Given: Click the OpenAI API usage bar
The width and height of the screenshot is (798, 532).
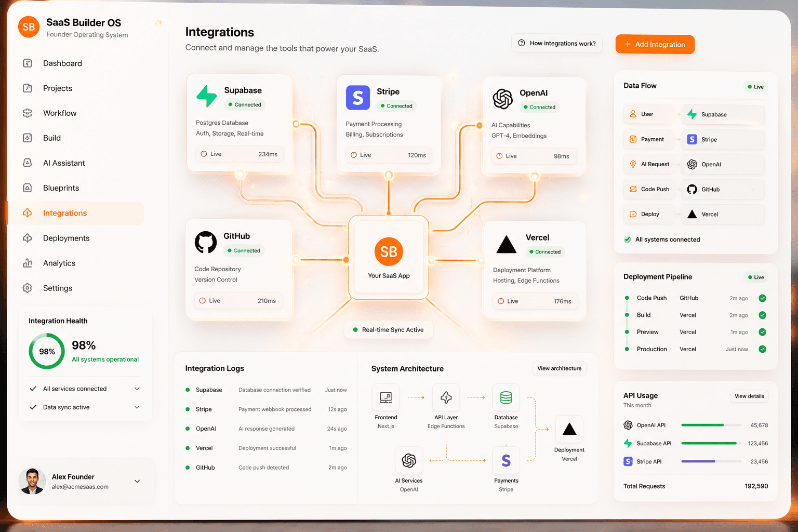Looking at the screenshot, I should click(711, 425).
